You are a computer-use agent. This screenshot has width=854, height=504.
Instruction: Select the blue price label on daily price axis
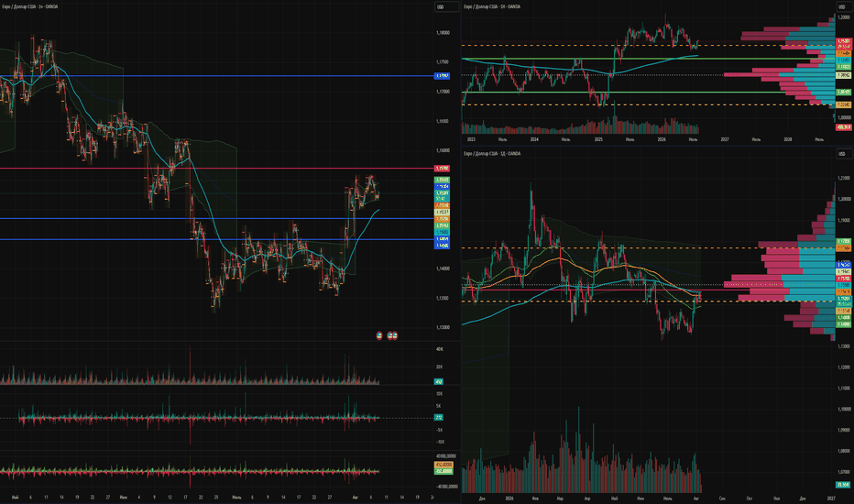pos(844,264)
